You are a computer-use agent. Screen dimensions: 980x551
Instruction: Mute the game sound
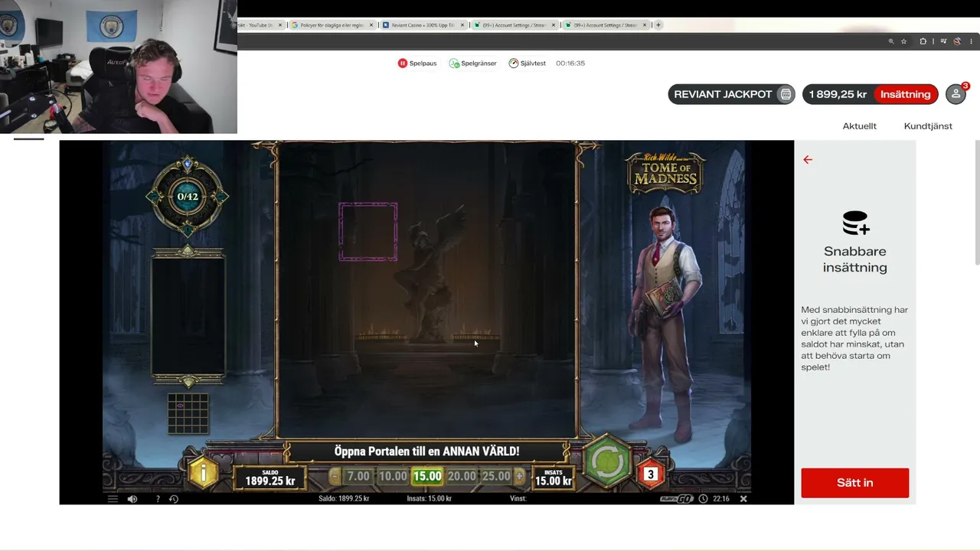(132, 499)
